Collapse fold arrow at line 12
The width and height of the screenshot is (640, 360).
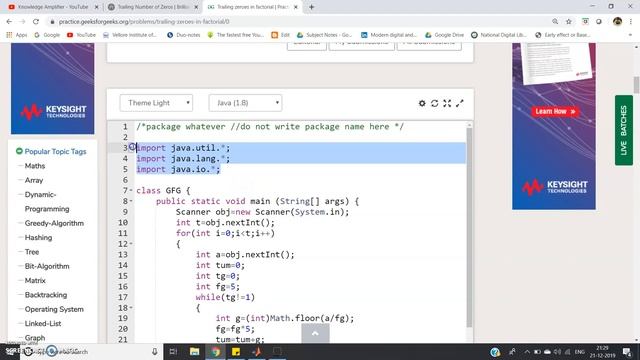(131, 244)
